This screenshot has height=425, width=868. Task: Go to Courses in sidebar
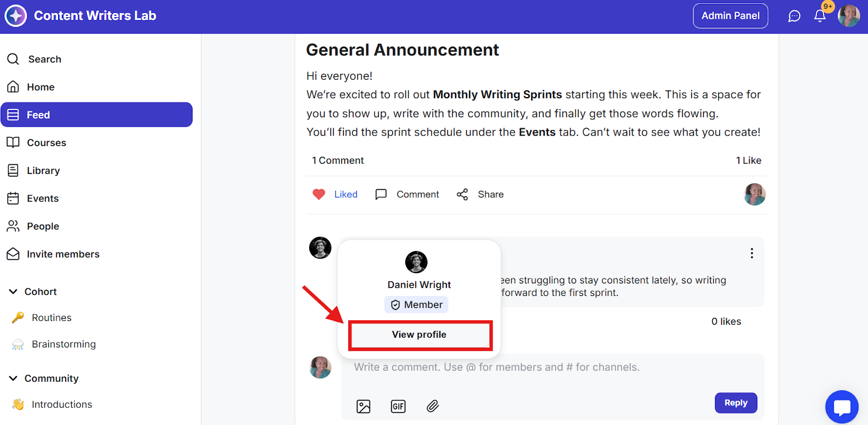tap(47, 143)
